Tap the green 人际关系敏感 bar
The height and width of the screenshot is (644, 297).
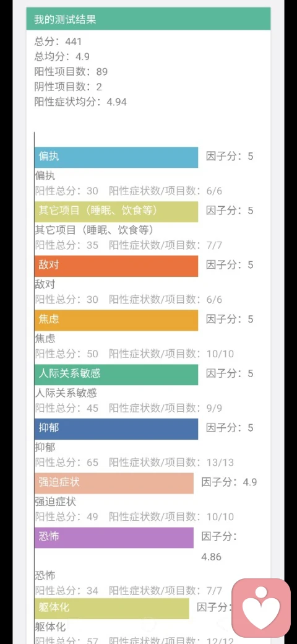click(116, 374)
